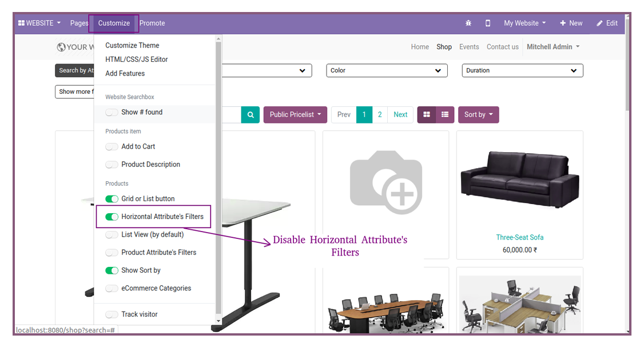The width and height of the screenshot is (644, 347).
Task: Toggle Show # found switch
Action: click(112, 112)
